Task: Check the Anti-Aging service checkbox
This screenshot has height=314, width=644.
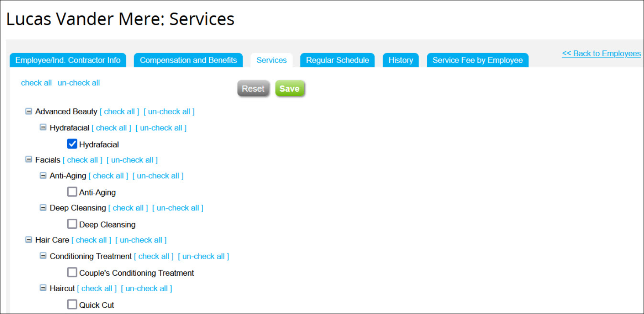Action: (72, 192)
